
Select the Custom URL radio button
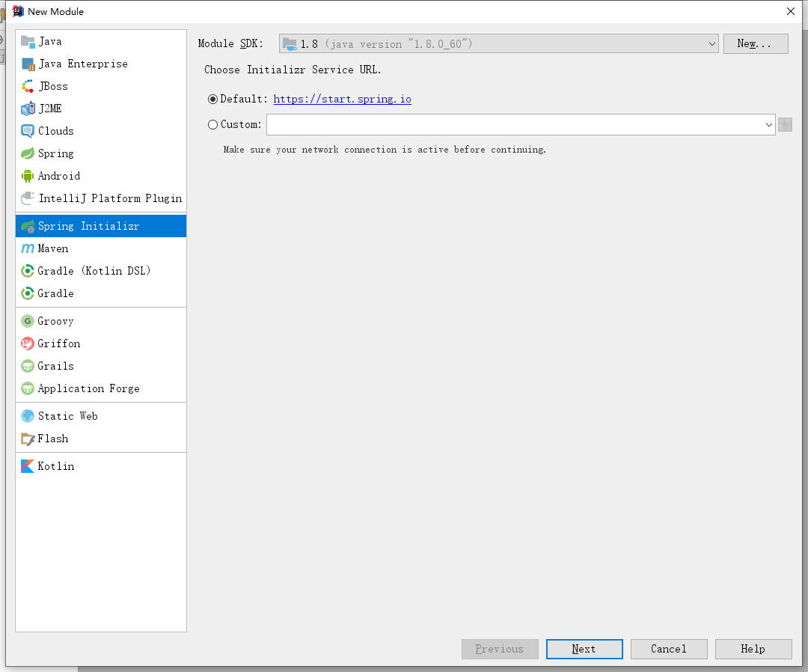tap(212, 125)
